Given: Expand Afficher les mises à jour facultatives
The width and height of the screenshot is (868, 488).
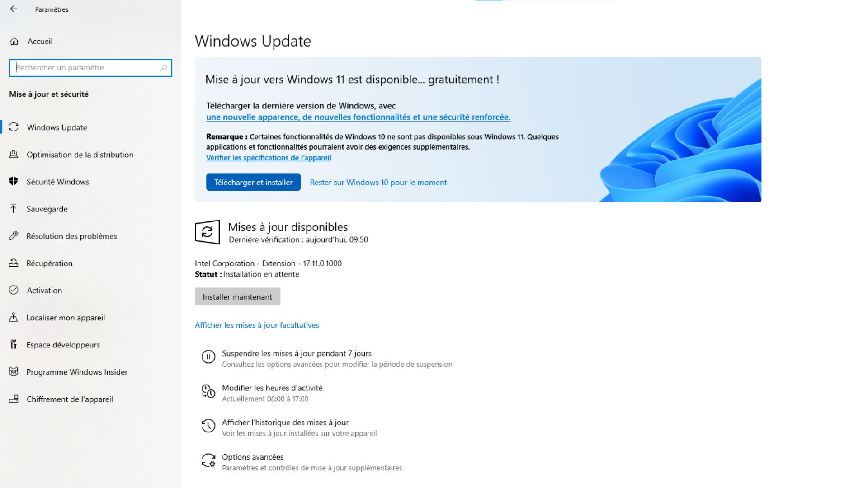Looking at the screenshot, I should click(256, 325).
